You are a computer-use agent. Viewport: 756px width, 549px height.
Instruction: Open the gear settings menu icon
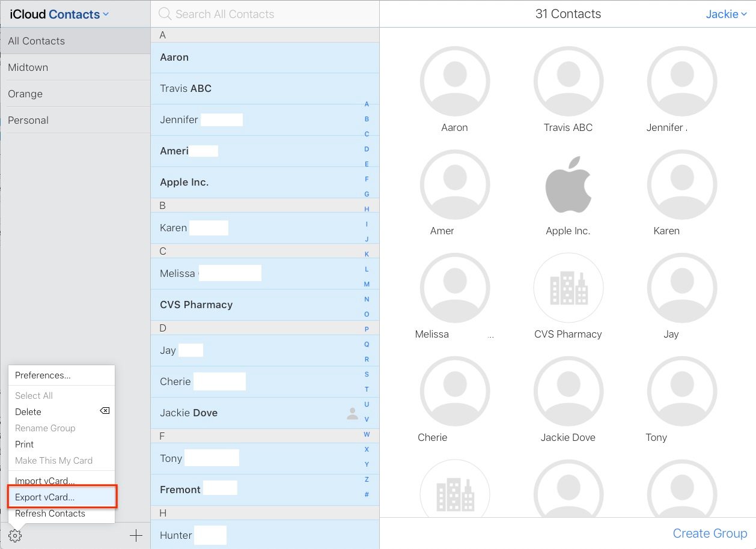[16, 536]
